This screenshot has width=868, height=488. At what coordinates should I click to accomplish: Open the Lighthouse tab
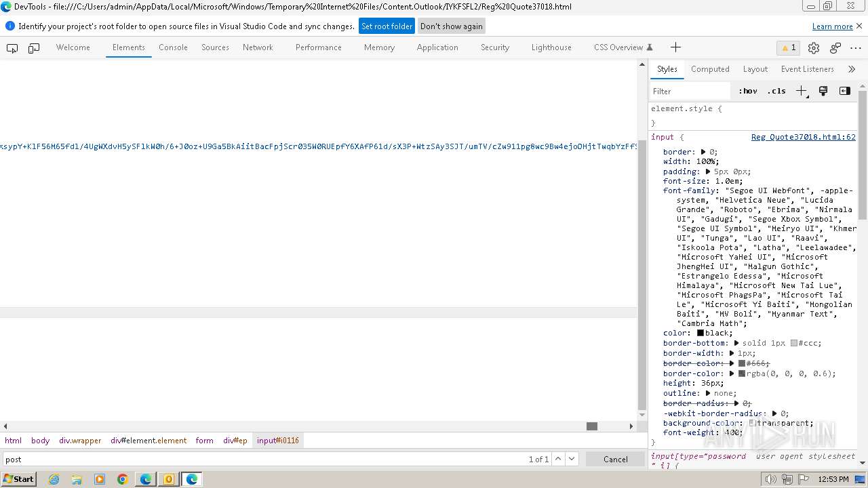click(551, 47)
